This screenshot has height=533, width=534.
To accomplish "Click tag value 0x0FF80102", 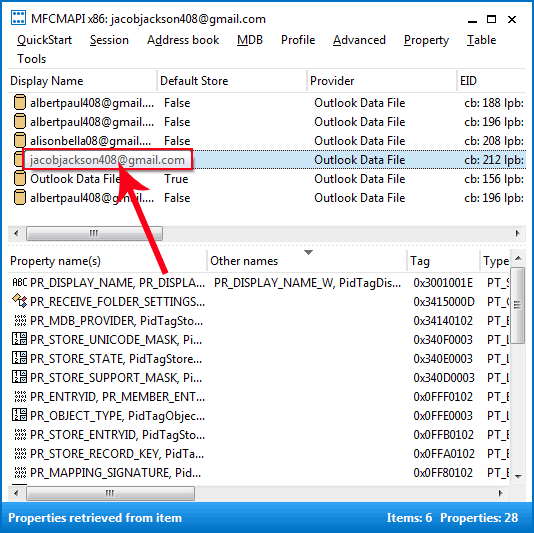I will (443, 473).
